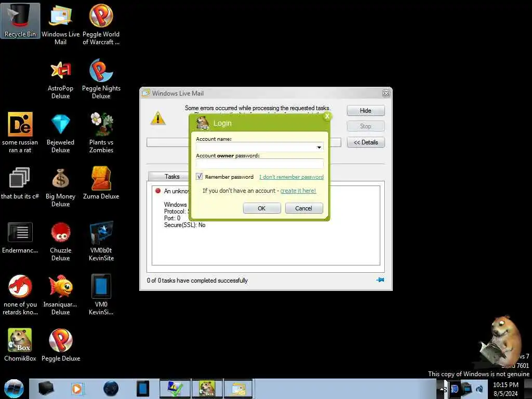
Task: Launch Chuzzle Deluxe desktop icon
Action: [x=60, y=241]
